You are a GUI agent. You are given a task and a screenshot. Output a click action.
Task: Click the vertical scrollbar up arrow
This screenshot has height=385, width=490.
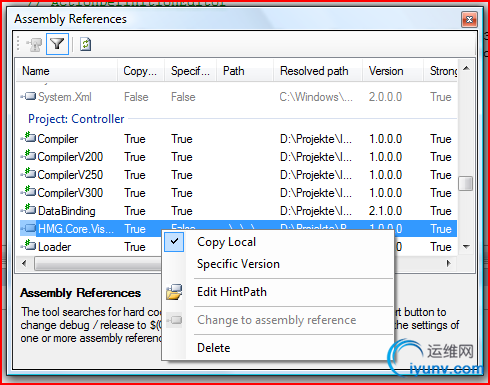click(x=466, y=68)
